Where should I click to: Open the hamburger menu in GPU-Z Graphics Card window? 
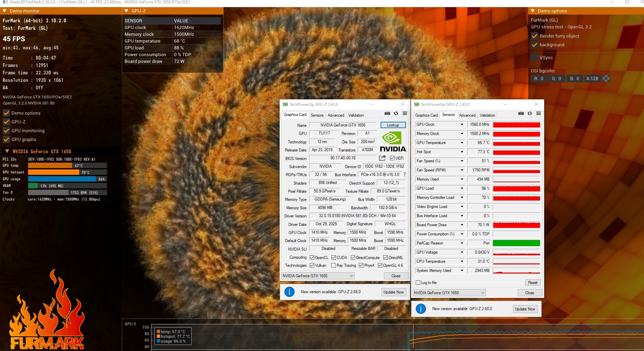pyautogui.click(x=405, y=114)
